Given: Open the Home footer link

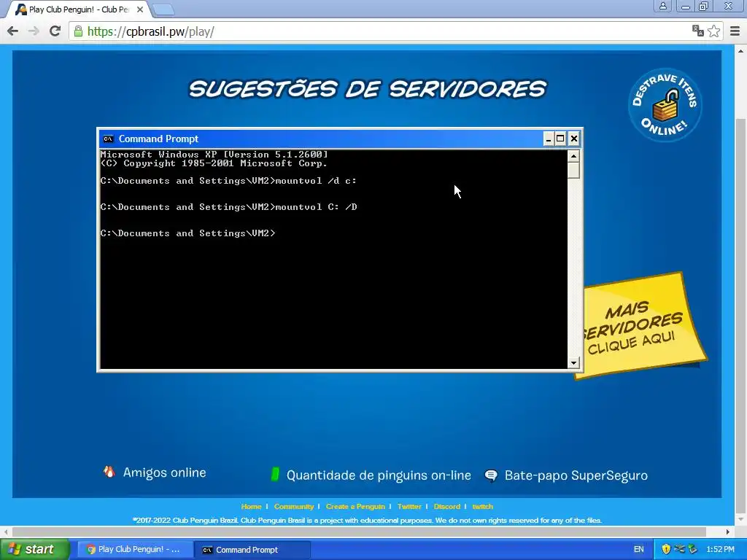Looking at the screenshot, I should point(251,506).
